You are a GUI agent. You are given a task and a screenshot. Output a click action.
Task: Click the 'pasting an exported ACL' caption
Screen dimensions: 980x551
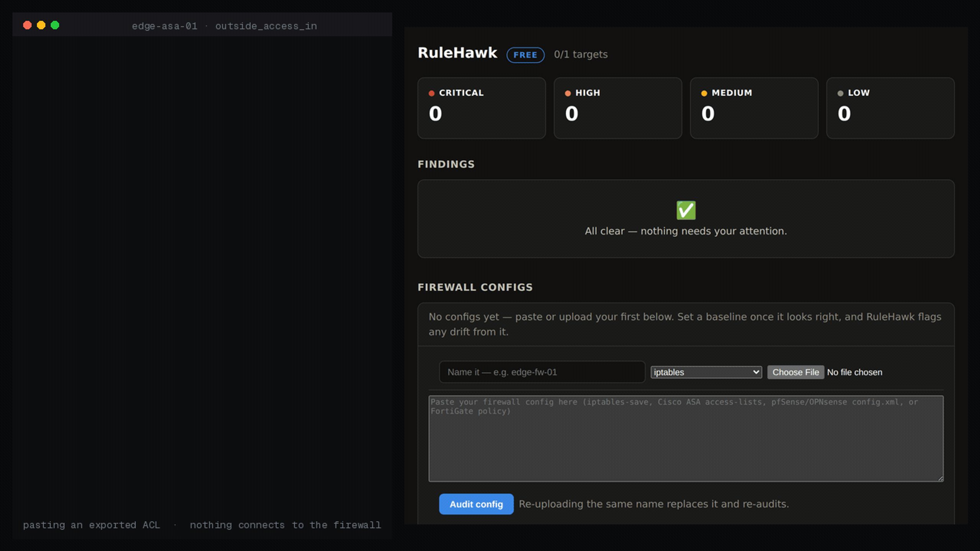pos(91,525)
